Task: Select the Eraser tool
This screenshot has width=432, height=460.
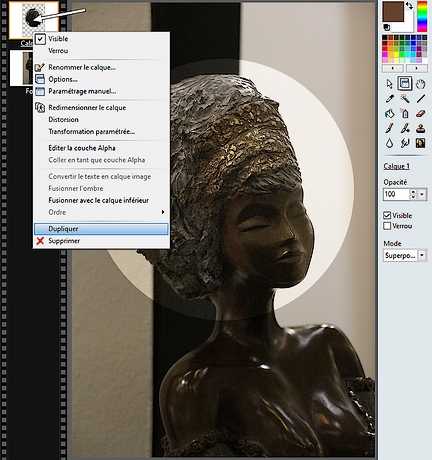Action: pyautogui.click(x=421, y=113)
